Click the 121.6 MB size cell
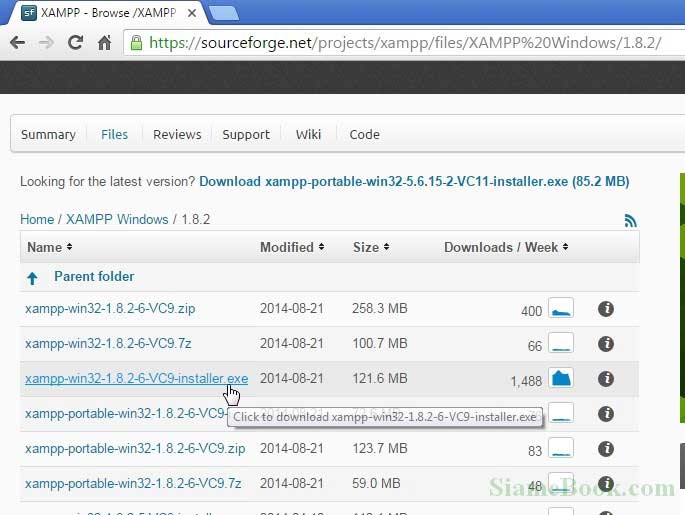685x515 pixels. coord(380,379)
